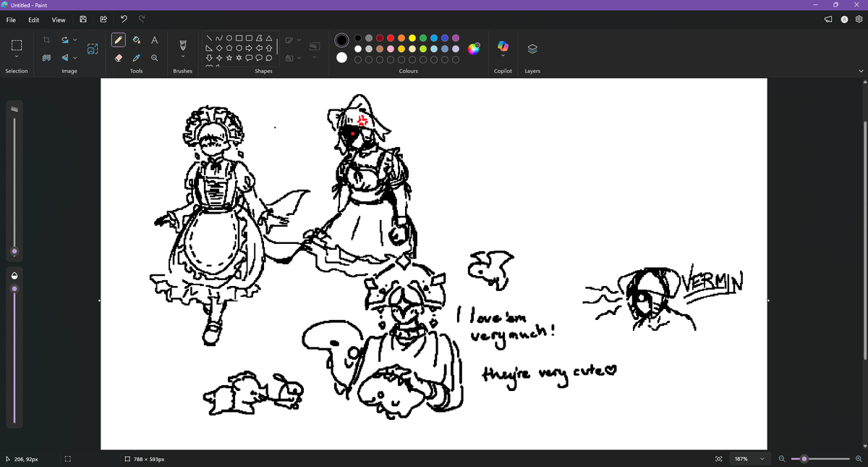
Task: Click the zoom out button
Action: (782, 459)
